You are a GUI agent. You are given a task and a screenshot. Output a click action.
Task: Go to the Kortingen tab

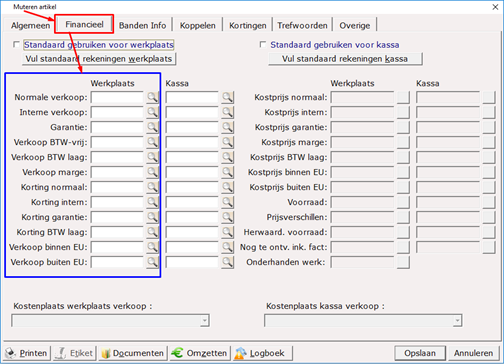248,25
